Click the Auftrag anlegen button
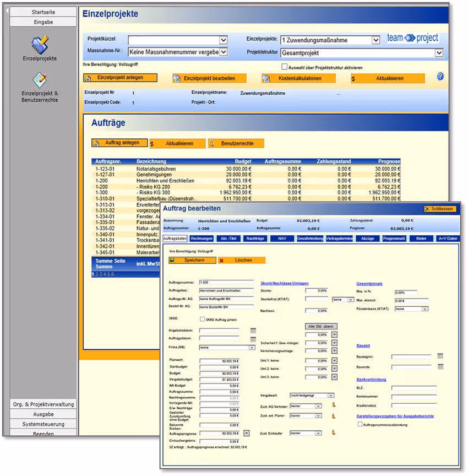This screenshot has width=468, height=476. (121, 143)
